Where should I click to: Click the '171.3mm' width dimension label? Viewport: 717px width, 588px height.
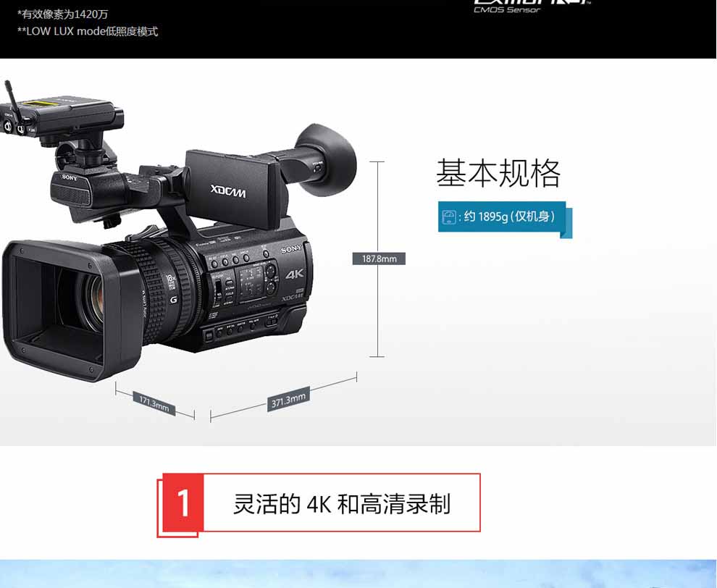(154, 404)
